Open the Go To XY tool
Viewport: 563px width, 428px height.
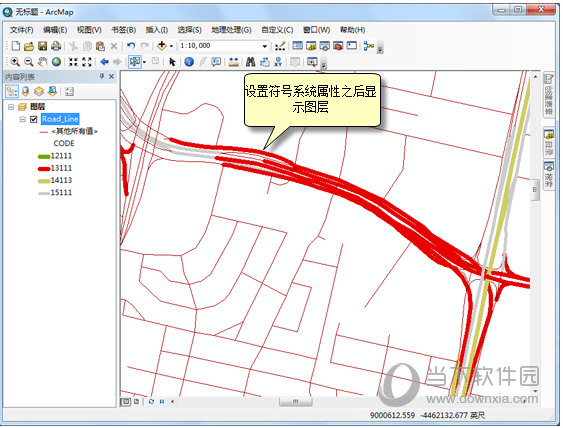click(278, 62)
